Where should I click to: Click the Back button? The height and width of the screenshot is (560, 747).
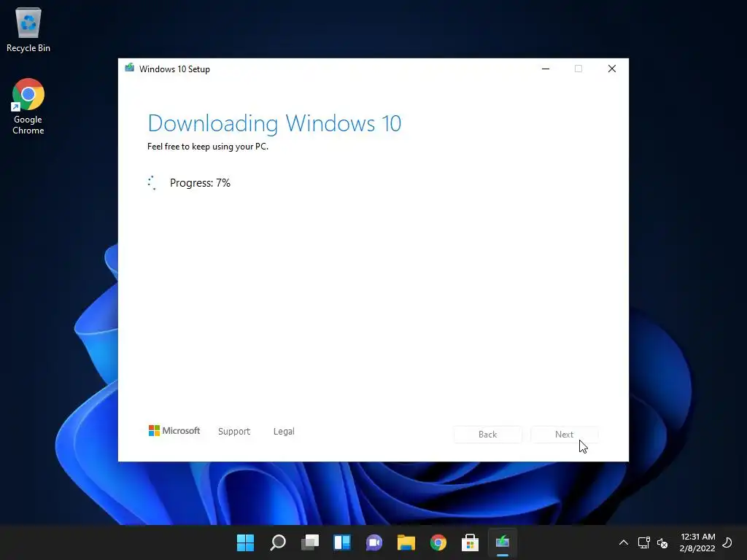pyautogui.click(x=488, y=435)
